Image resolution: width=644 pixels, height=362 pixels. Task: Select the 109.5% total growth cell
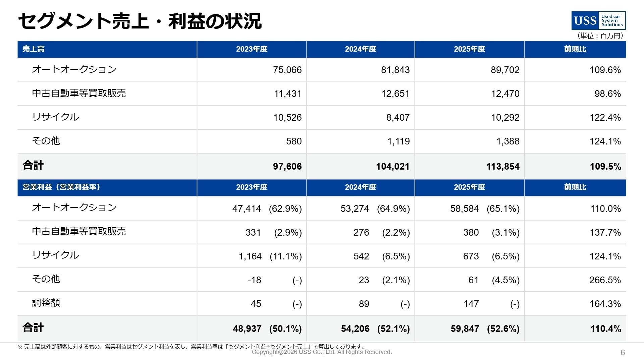click(x=605, y=166)
